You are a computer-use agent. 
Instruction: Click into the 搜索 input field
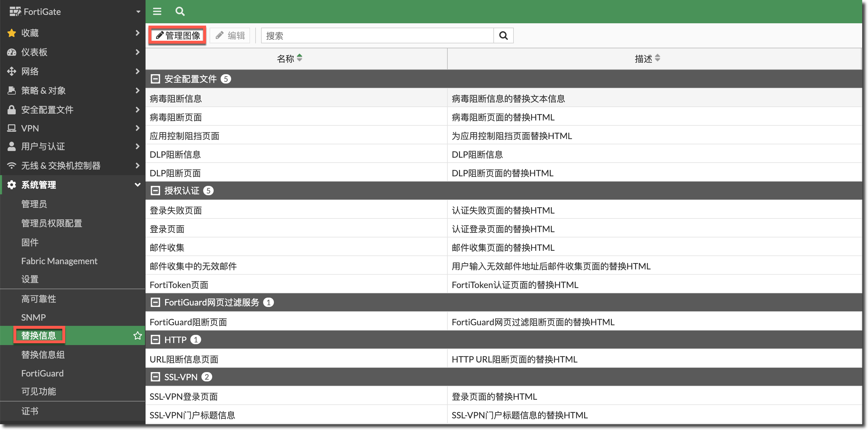(378, 36)
